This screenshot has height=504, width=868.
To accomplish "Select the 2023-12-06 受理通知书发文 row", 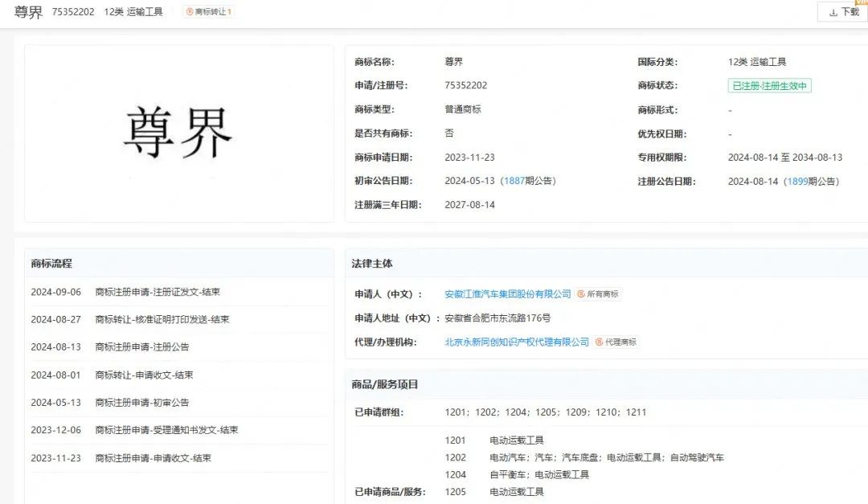I will (178, 430).
